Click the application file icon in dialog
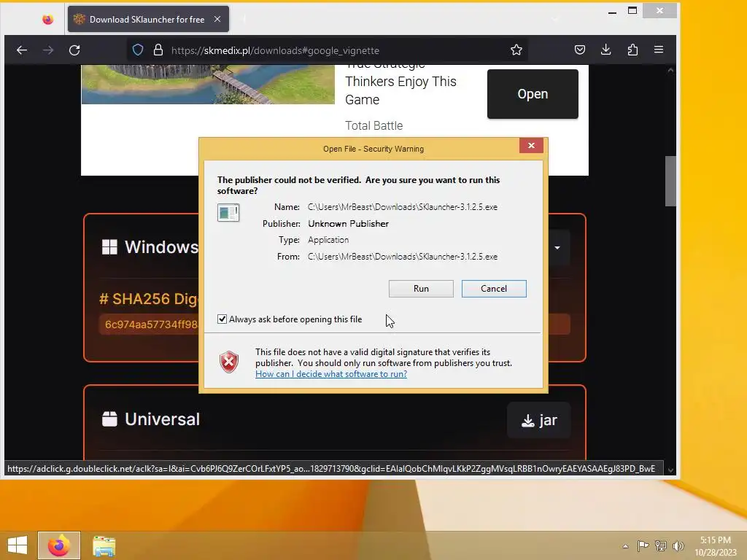747x560 pixels. coord(228,212)
